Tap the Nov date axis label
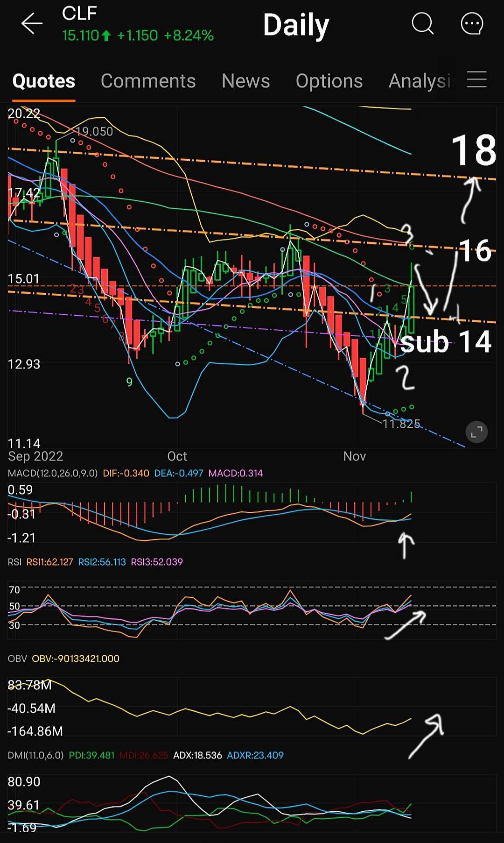The image size is (504, 843). pos(355,456)
